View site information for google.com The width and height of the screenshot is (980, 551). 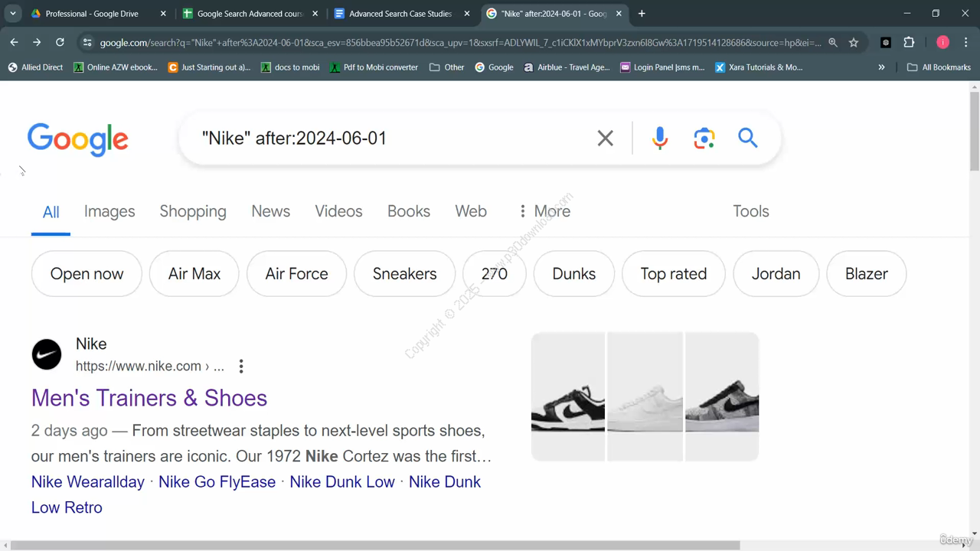[x=87, y=43]
